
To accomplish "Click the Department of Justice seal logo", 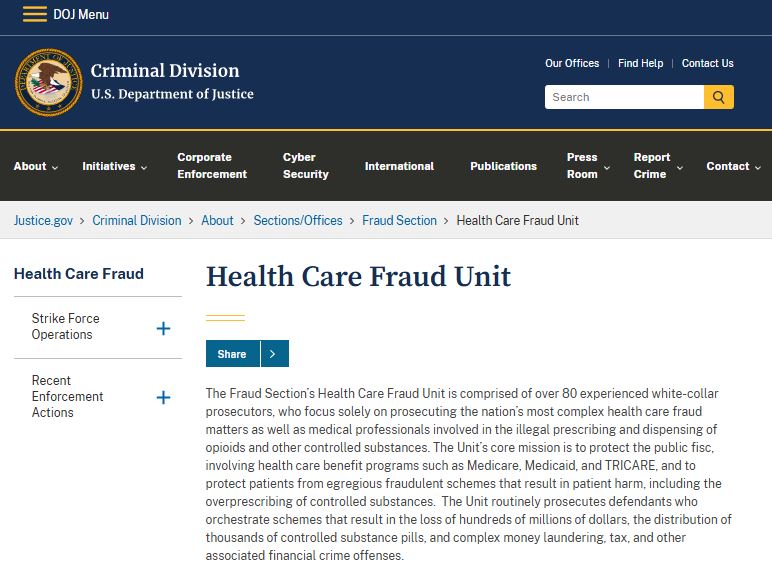I will [48, 82].
